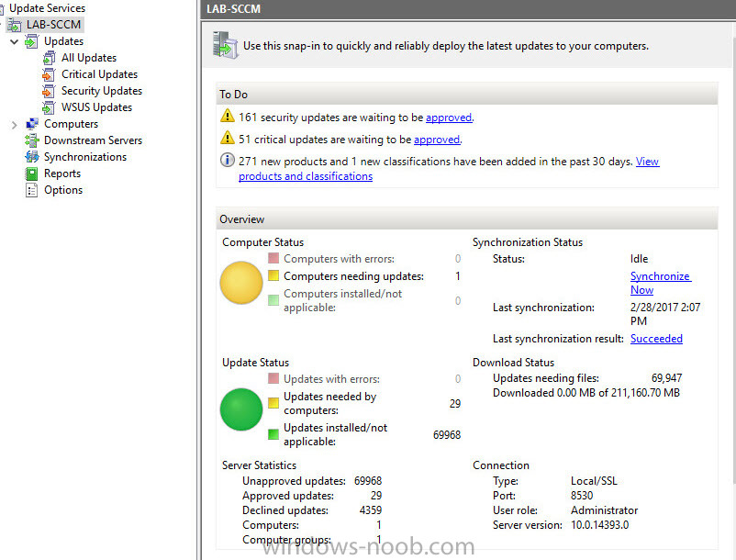Image resolution: width=736 pixels, height=560 pixels.
Task: Click approved link for security updates
Action: click(x=449, y=118)
